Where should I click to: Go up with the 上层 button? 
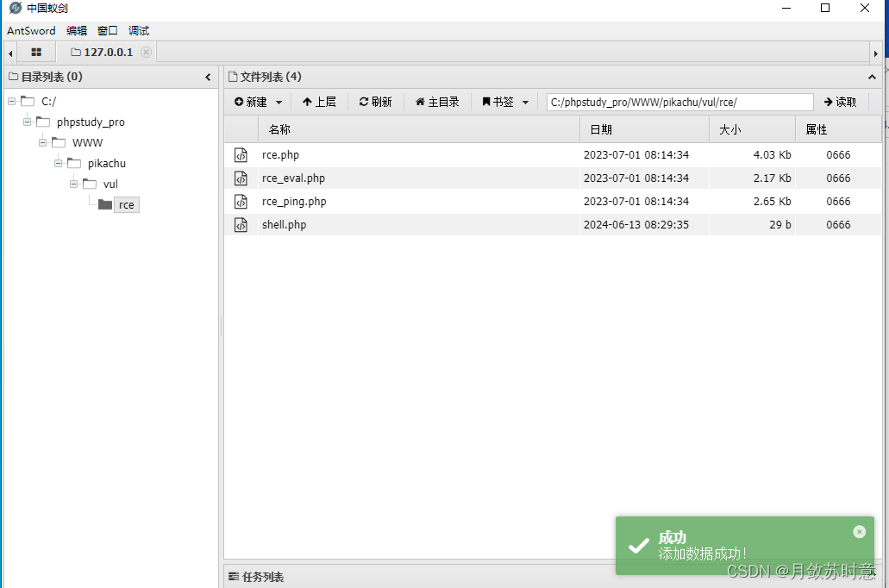319,102
